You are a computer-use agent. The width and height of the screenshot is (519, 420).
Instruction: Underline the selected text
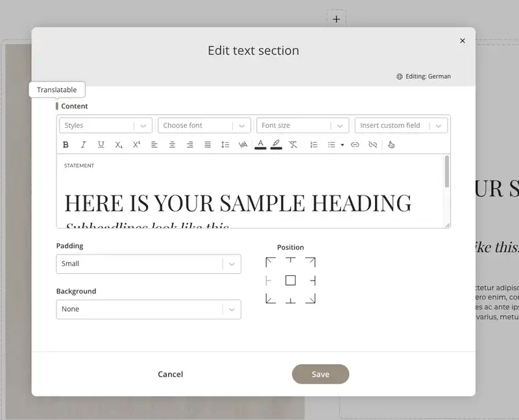pyautogui.click(x=101, y=145)
